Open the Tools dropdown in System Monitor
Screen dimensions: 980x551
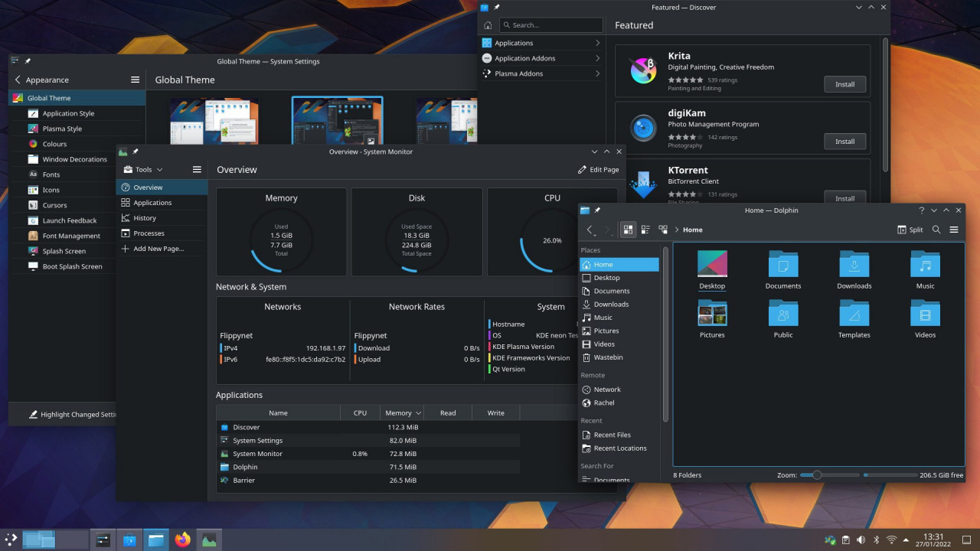tap(143, 169)
